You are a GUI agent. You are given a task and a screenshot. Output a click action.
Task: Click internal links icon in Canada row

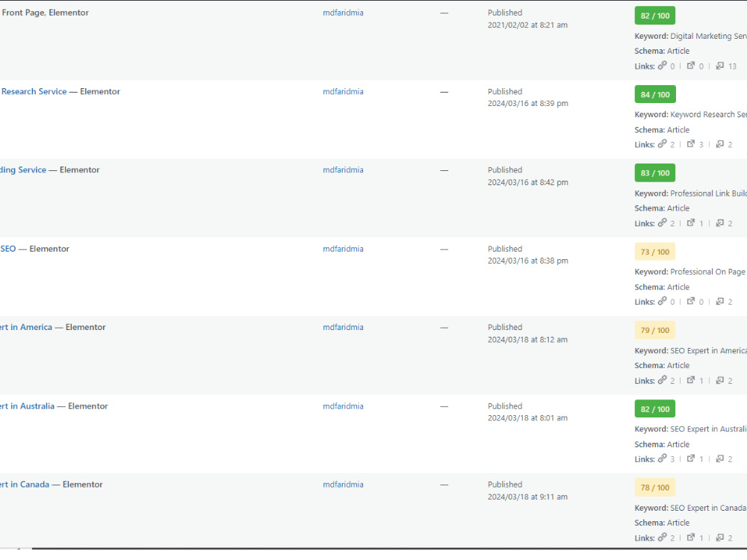coord(662,537)
